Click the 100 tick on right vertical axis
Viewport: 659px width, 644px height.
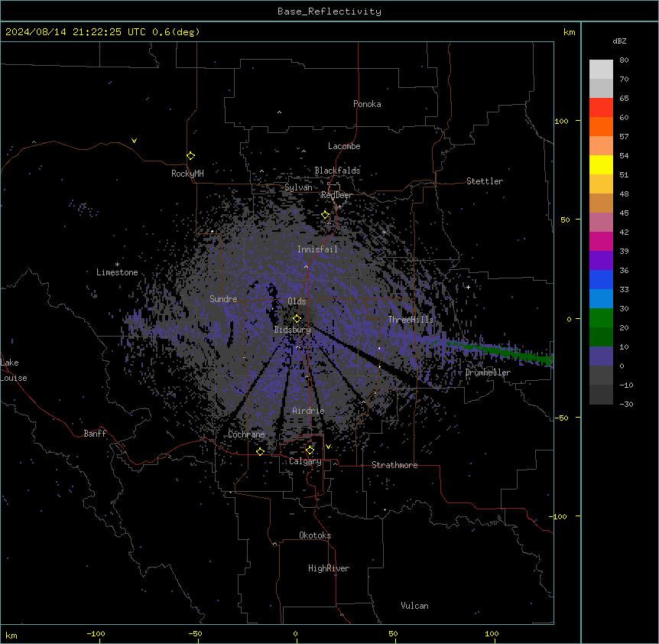[x=561, y=121]
